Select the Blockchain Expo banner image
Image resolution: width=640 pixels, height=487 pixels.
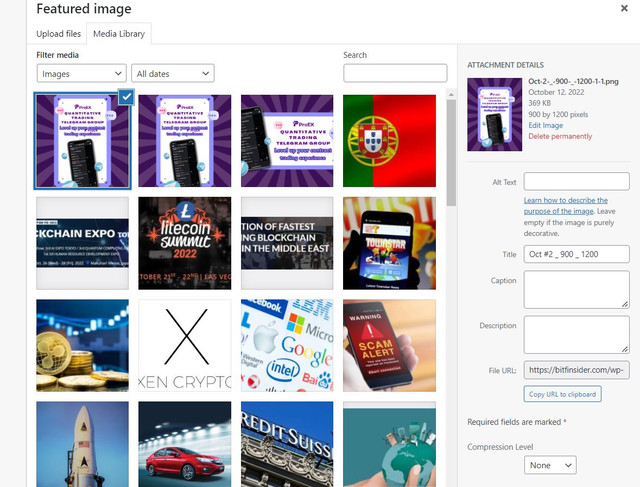[82, 243]
